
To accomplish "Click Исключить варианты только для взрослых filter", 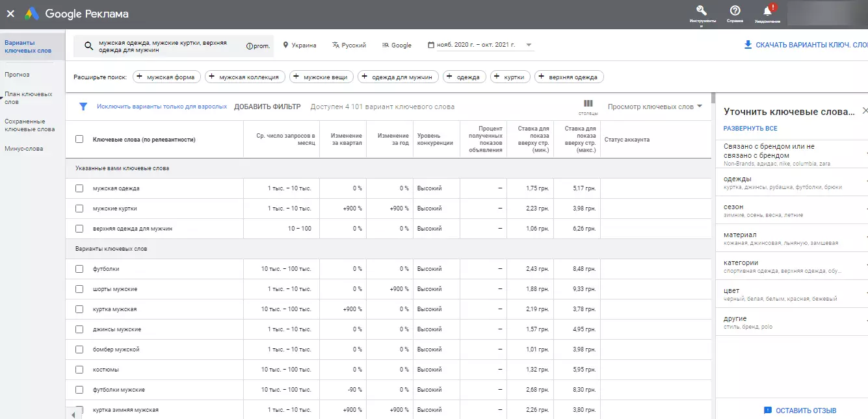I will [x=162, y=107].
